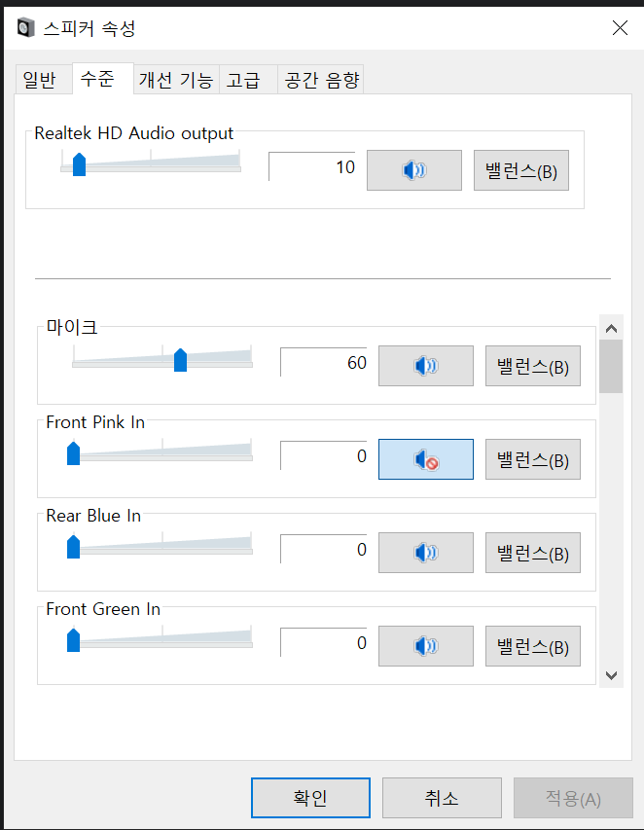
Task: Click the speaker icon in the title bar
Action: pyautogui.click(x=25, y=27)
